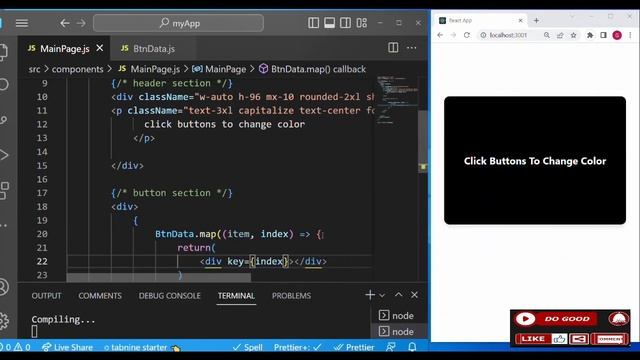The height and width of the screenshot is (360, 640).
Task: Start a Live Share session
Action: point(67,347)
